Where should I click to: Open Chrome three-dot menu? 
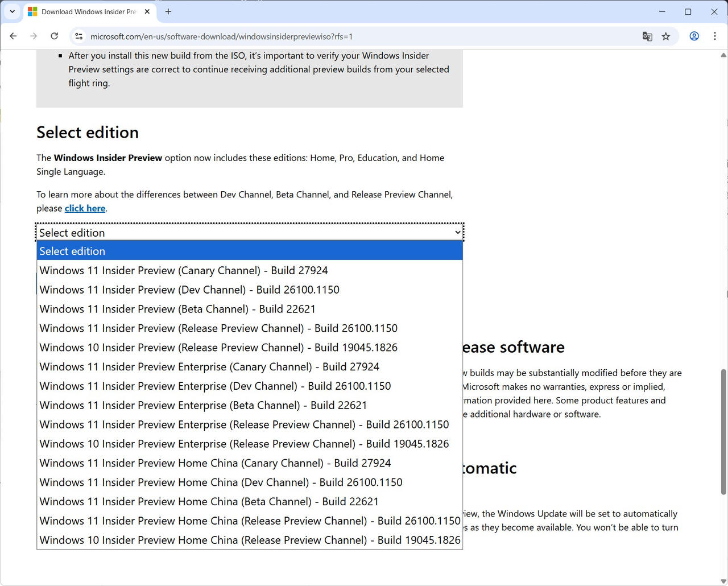pyautogui.click(x=715, y=36)
